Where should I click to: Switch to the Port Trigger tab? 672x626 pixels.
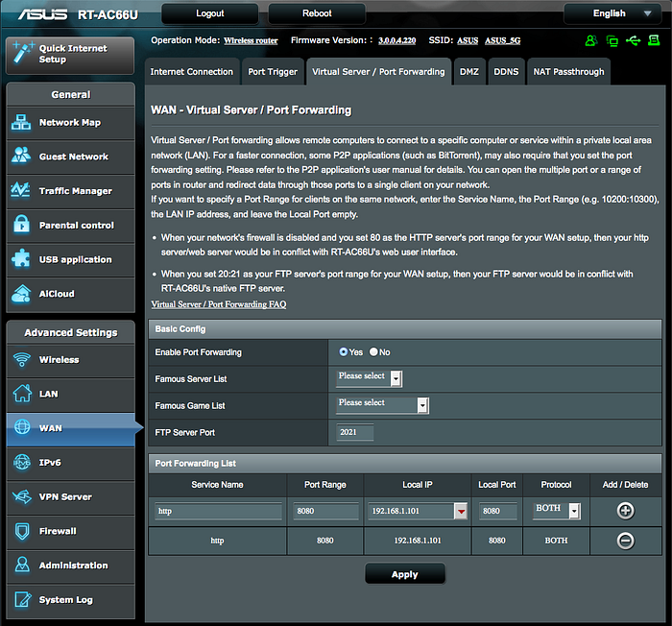click(273, 72)
